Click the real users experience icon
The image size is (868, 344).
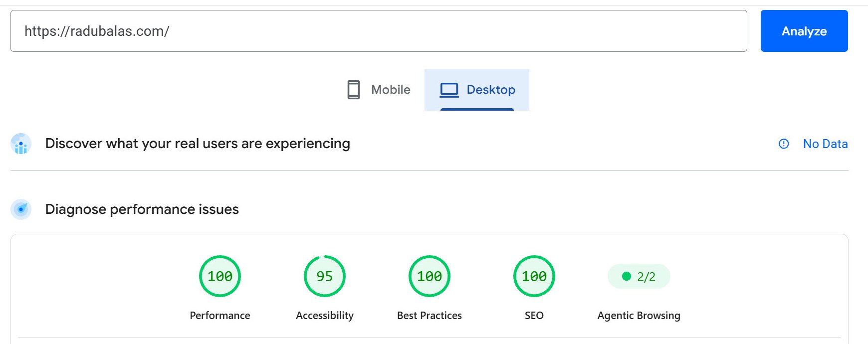pyautogui.click(x=21, y=144)
